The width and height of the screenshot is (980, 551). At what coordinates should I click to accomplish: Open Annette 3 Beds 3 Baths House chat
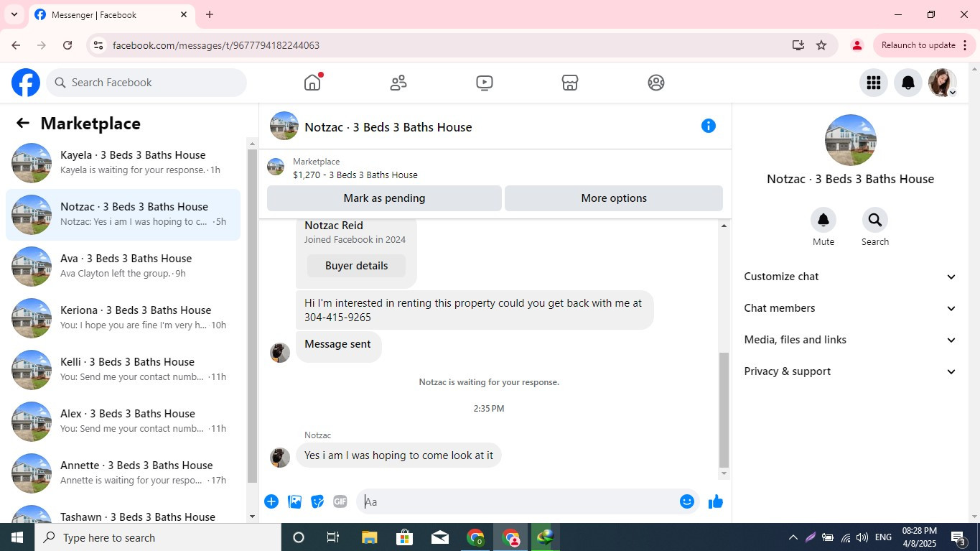tap(123, 473)
